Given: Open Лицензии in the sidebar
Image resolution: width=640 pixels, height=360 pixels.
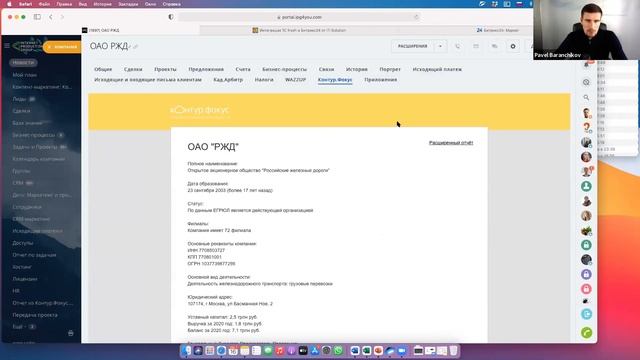Looking at the screenshot, I should tap(25, 279).
